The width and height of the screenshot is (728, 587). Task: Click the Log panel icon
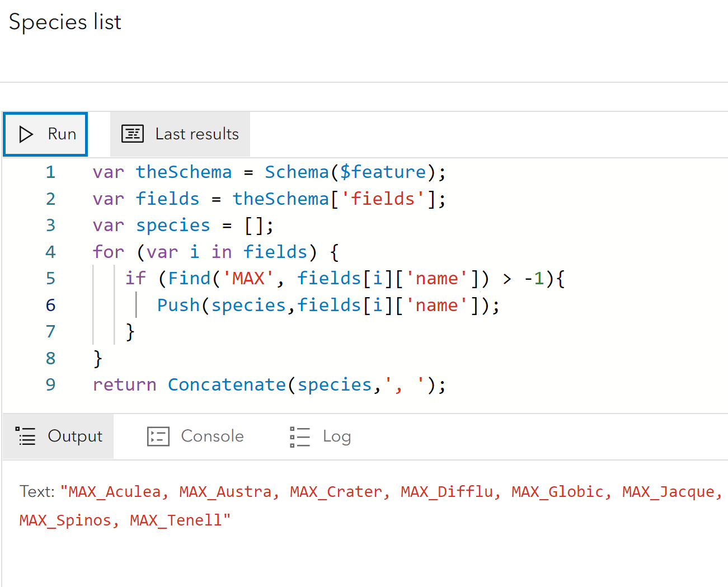point(299,436)
